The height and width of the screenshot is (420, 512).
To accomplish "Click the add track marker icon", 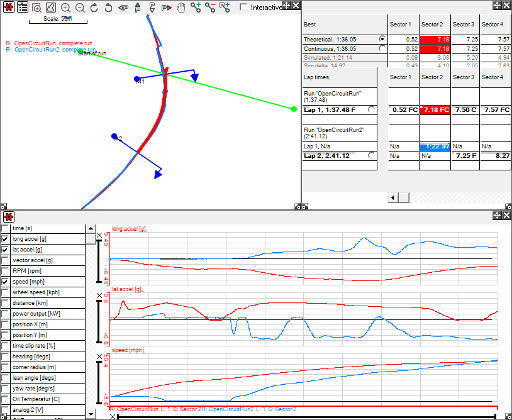I will pos(196,8).
